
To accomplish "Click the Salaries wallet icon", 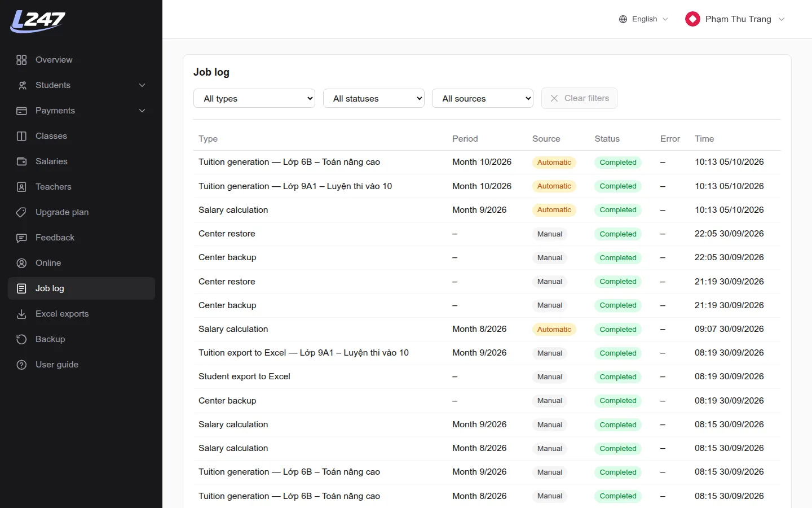I will click(x=21, y=161).
